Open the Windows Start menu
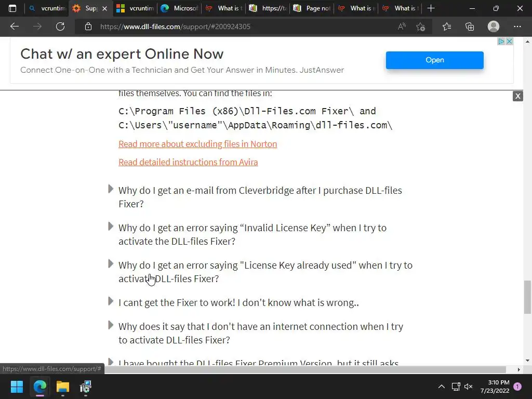 tap(17, 387)
